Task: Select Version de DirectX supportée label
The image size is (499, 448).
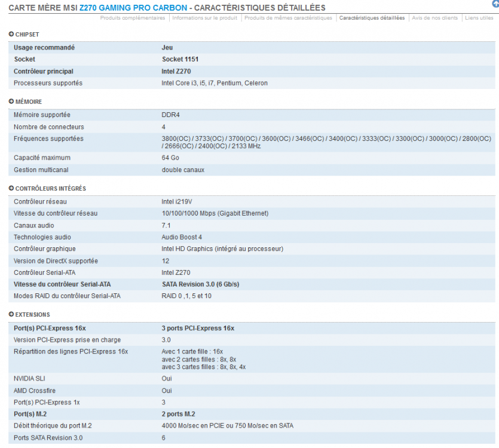Action: click(56, 261)
